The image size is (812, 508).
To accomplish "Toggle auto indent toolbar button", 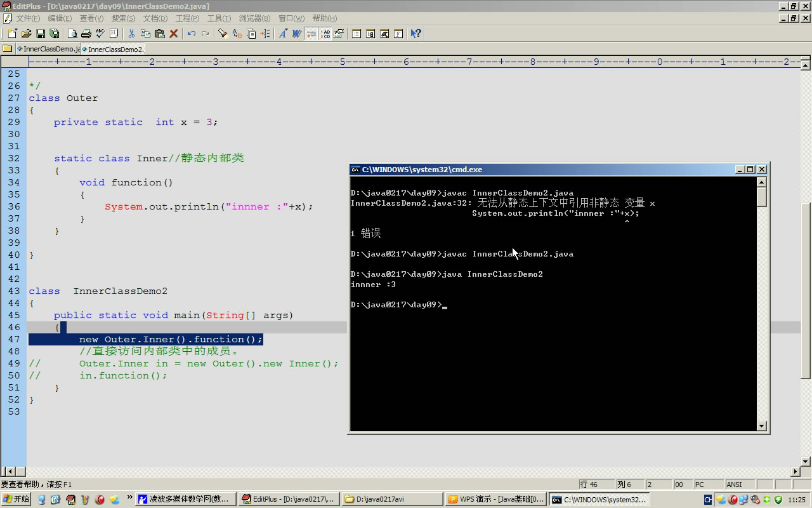I will coord(311,34).
